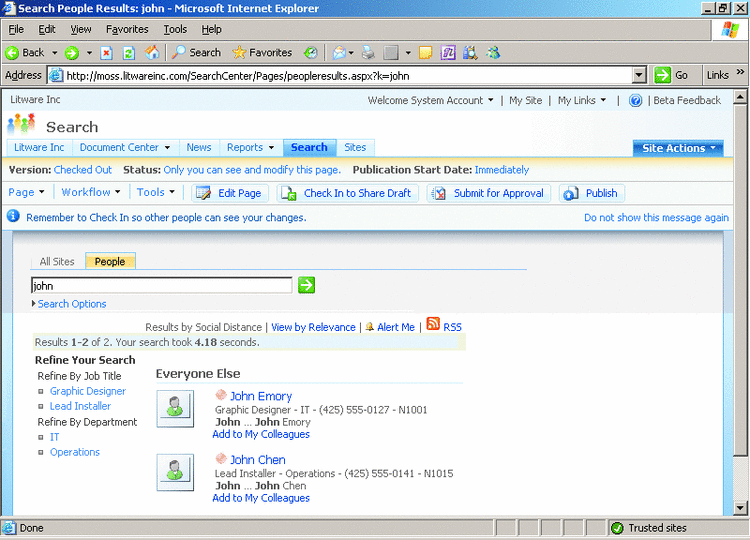The image size is (750, 540).
Task: Click John Chen's profile picture
Action: coord(175,473)
